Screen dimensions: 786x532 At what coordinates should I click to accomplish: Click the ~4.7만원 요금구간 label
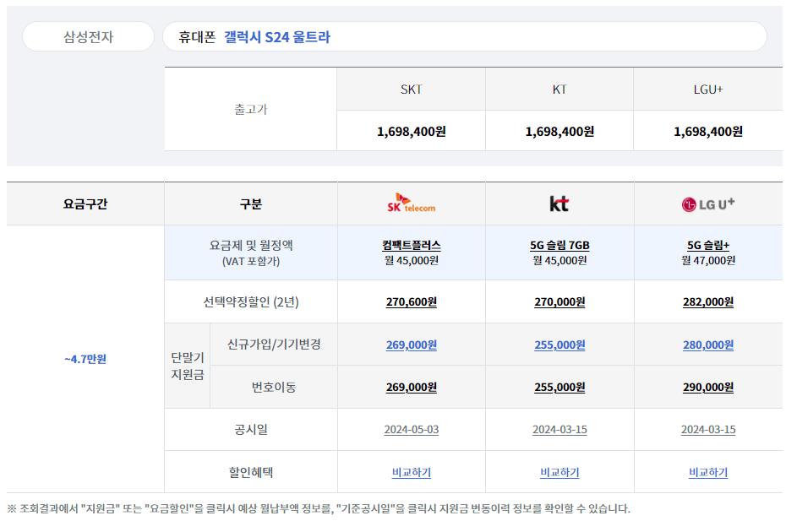coord(85,359)
